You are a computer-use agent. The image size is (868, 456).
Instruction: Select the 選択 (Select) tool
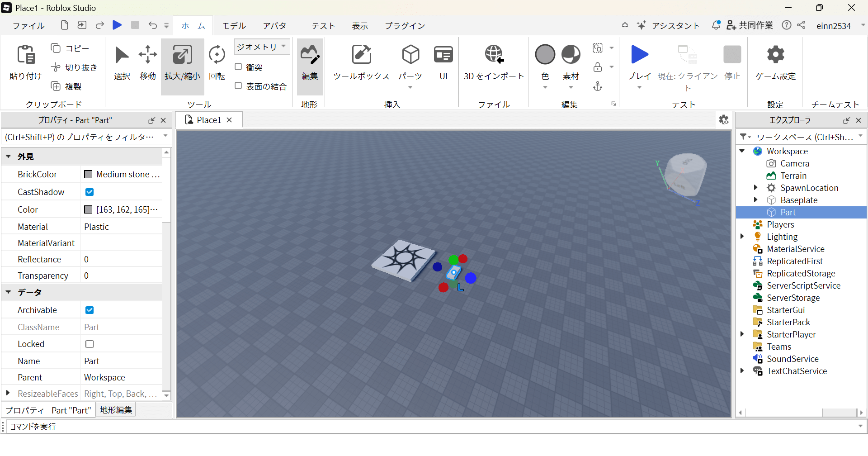coord(122,63)
